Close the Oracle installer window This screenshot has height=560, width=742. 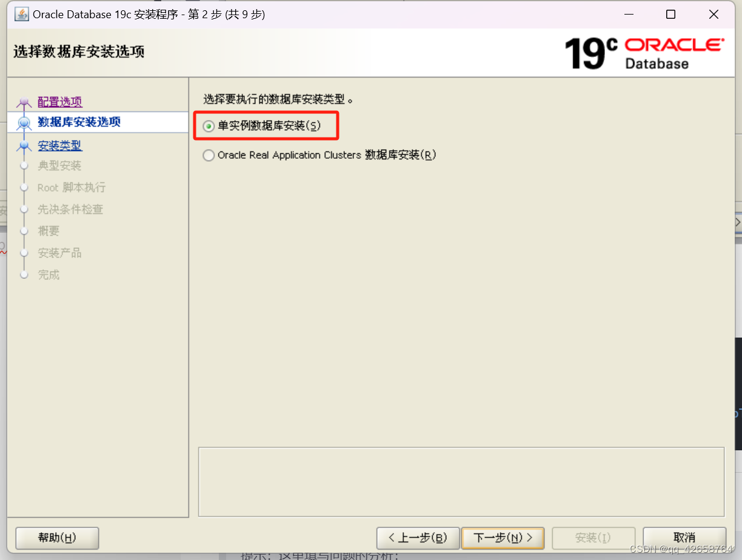tap(713, 15)
